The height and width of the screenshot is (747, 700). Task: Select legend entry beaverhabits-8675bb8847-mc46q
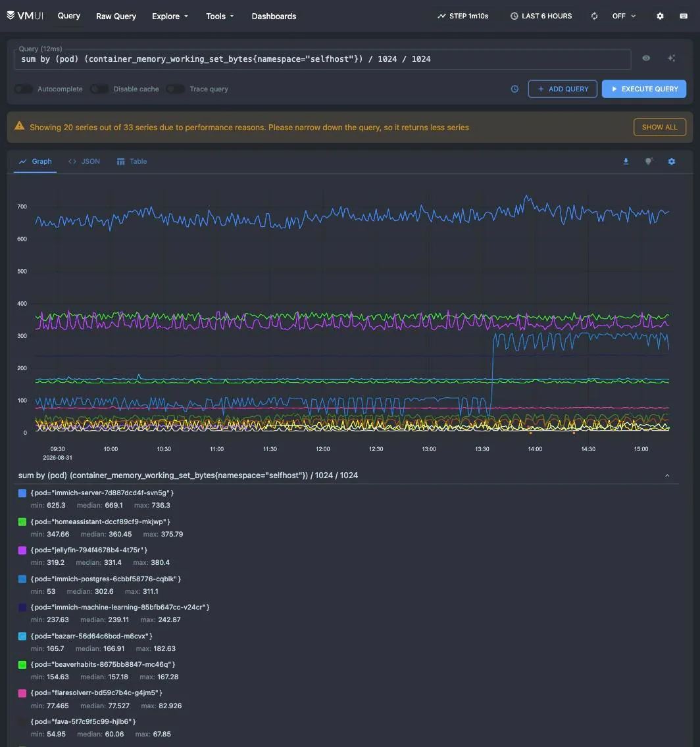[x=103, y=665]
